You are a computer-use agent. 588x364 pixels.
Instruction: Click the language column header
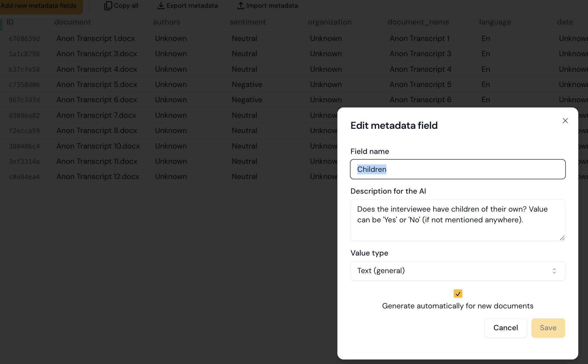[x=495, y=22]
